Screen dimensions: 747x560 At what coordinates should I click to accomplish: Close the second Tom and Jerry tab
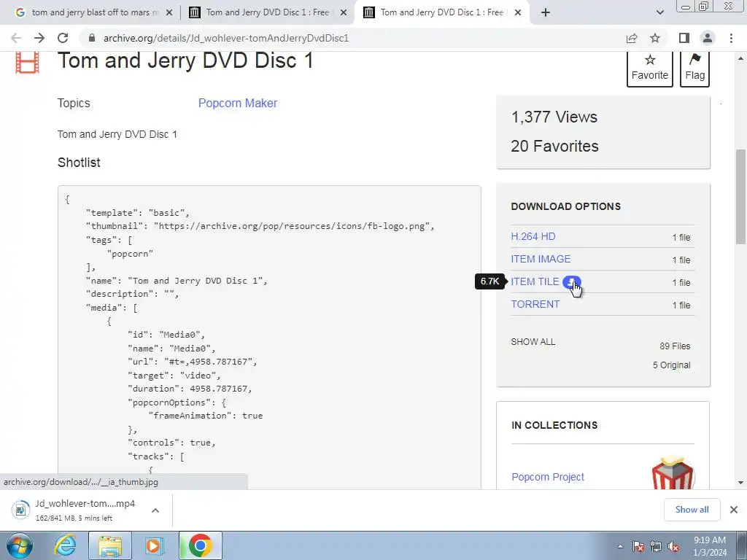343,12
